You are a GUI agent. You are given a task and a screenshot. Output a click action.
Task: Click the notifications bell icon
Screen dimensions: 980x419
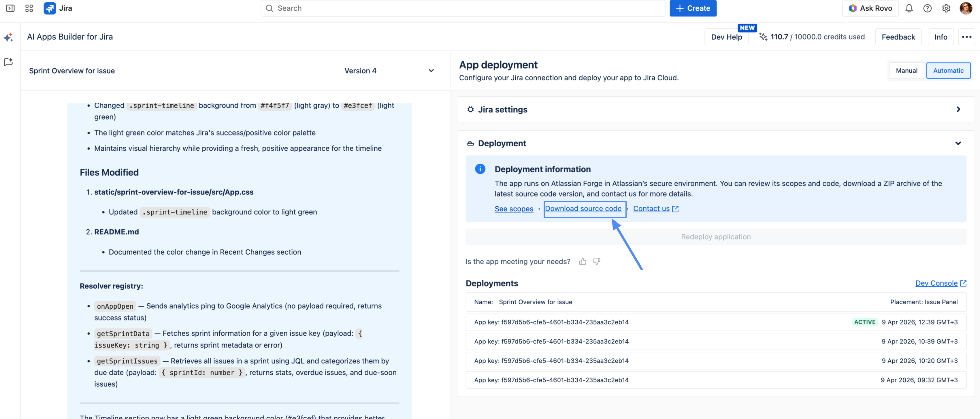pyautogui.click(x=909, y=8)
